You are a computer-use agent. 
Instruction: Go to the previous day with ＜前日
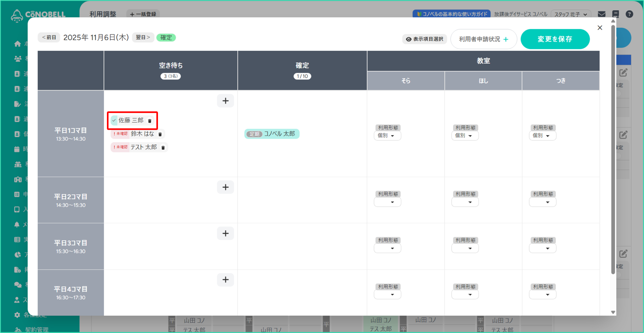click(x=49, y=37)
